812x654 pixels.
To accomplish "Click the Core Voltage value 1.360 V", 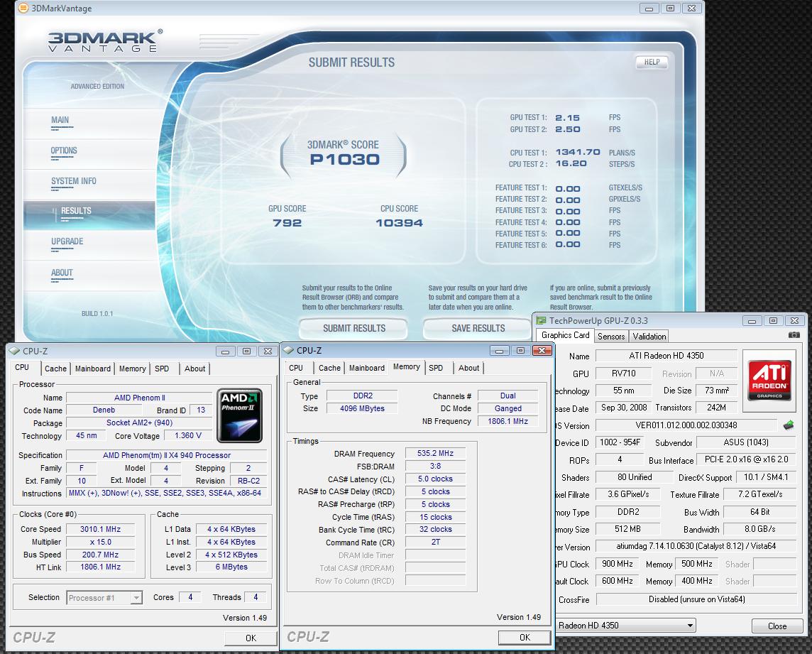I will click(188, 436).
